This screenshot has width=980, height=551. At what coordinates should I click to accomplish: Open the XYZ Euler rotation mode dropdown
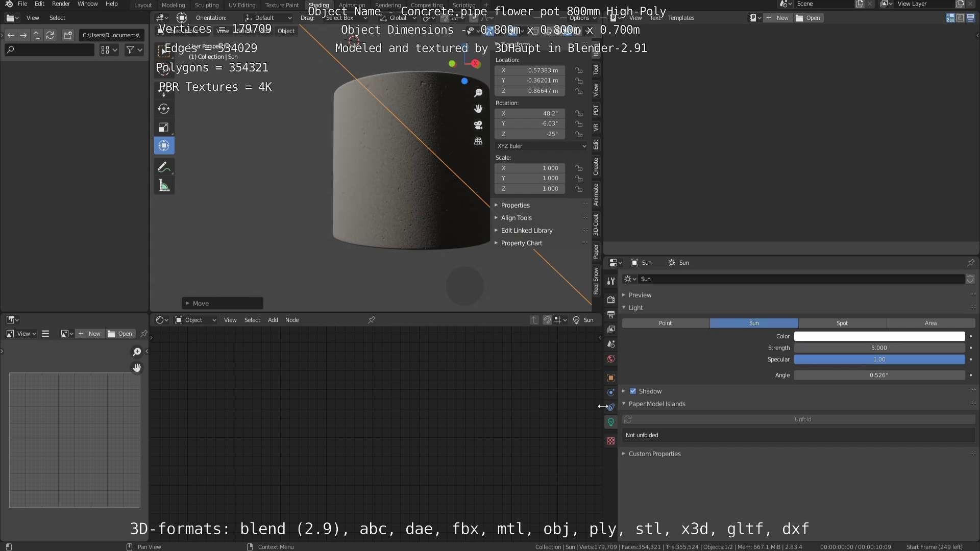[541, 146]
